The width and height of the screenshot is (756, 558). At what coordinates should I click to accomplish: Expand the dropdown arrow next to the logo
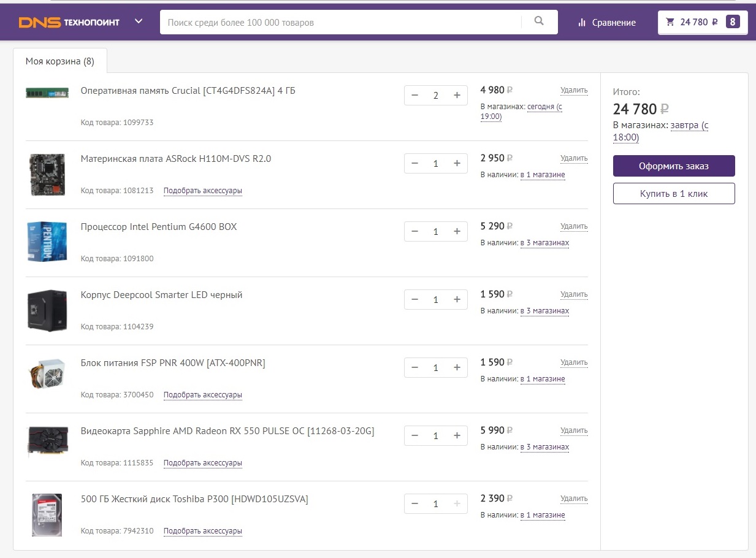pos(139,21)
